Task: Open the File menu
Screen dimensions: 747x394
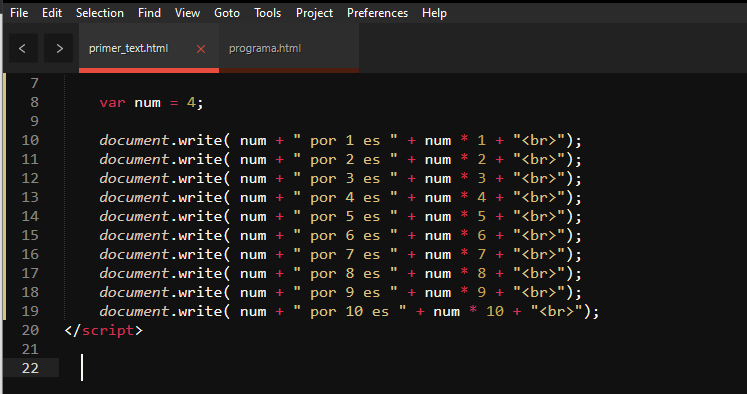Action: pyautogui.click(x=19, y=13)
